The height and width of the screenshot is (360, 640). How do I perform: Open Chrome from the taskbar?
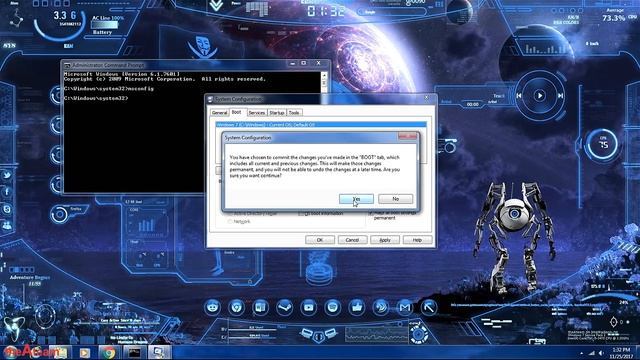click(x=109, y=353)
